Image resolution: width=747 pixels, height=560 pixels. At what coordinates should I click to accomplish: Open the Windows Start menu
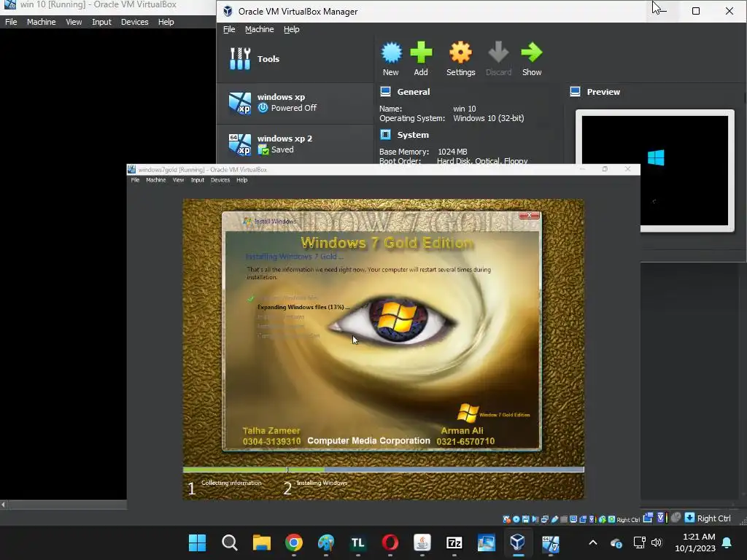(x=197, y=542)
